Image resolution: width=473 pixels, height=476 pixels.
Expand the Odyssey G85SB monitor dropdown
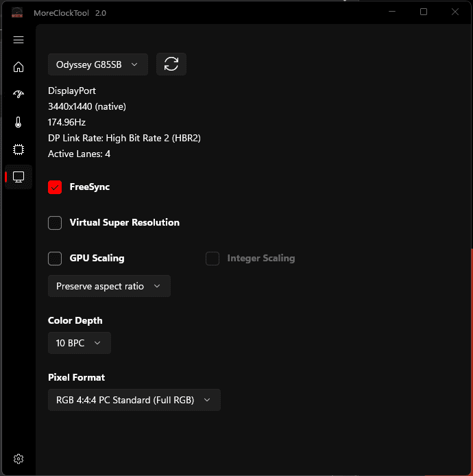point(97,64)
